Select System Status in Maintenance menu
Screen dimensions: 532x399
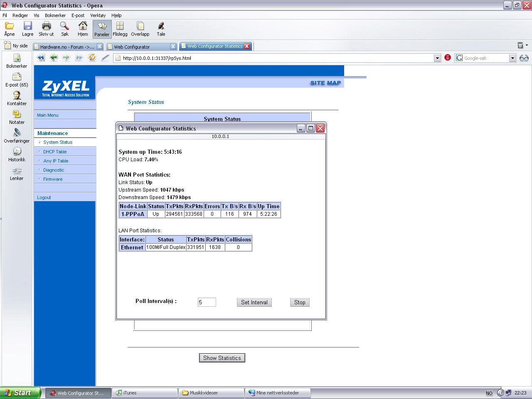[58, 142]
